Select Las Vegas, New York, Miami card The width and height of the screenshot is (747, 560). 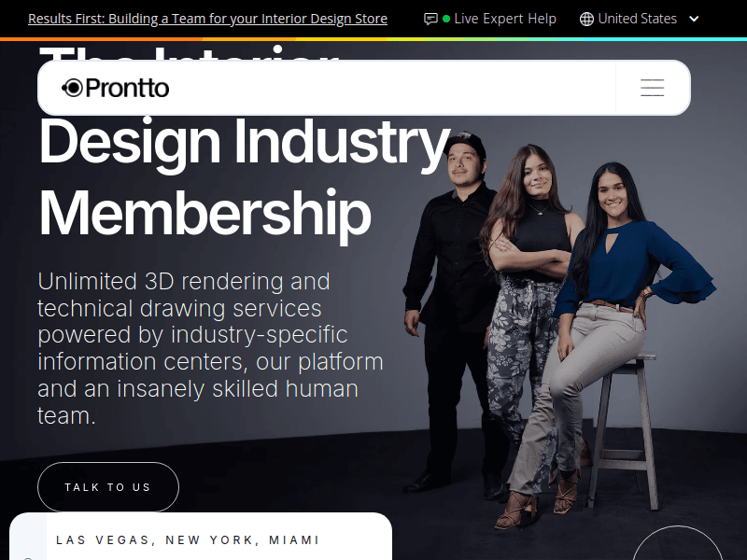pyautogui.click(x=201, y=536)
